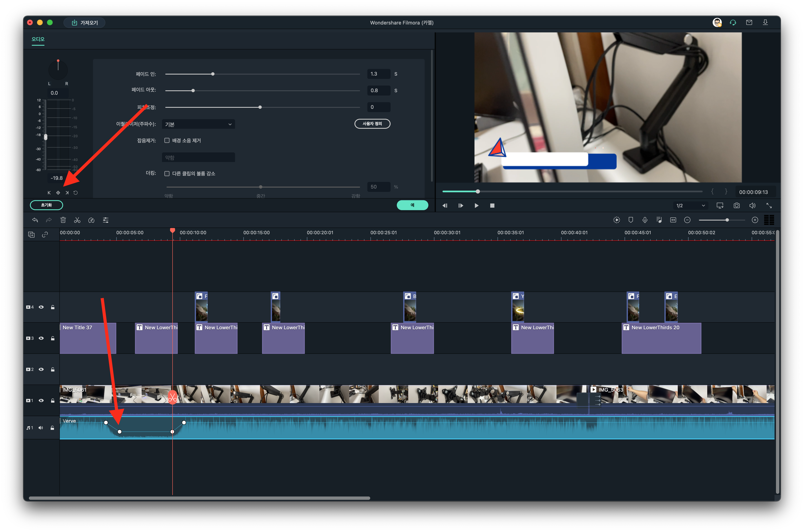804x532 pixels.
Task: Click the 사용자 정의 equalizer button
Action: (x=372, y=124)
